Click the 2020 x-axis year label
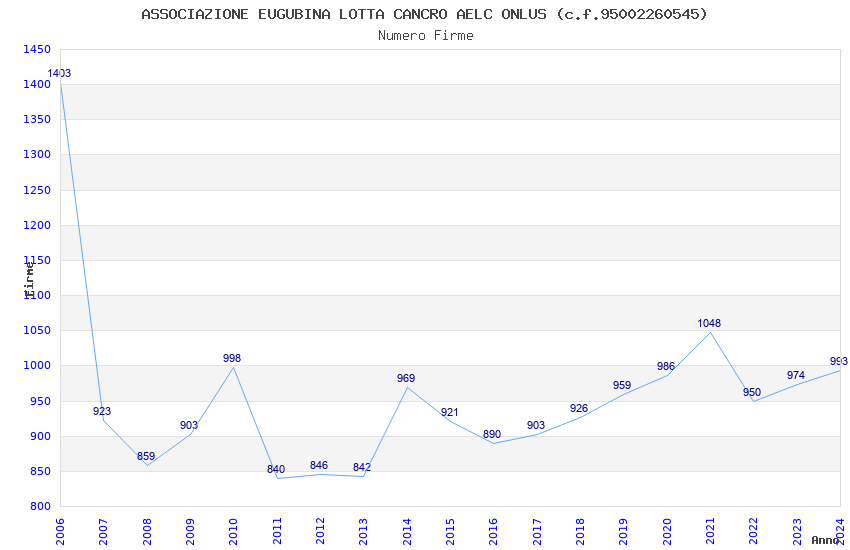Screen dimensions: 850x550 [x=667, y=532]
